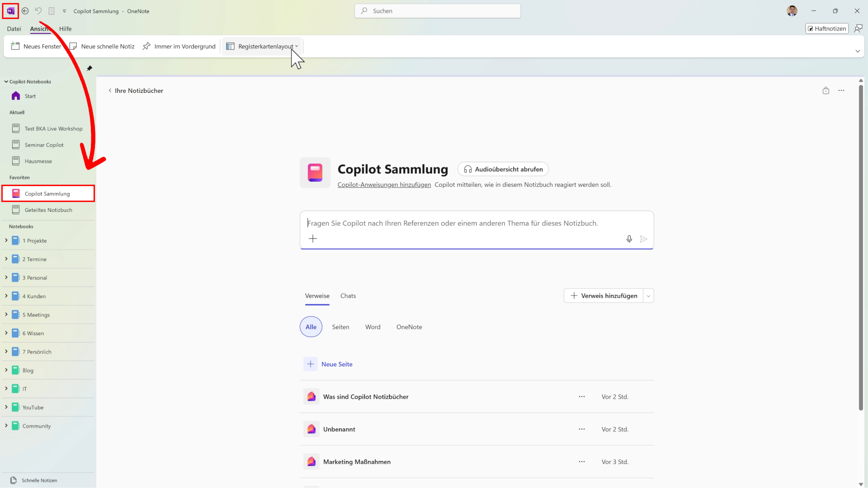868x488 pixels.
Task: Click the Copilot-Anweisungen hinzufügen link
Action: tap(384, 185)
